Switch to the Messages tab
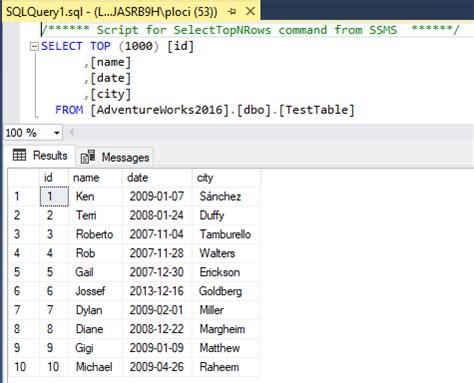This screenshot has height=383, width=474. (x=115, y=157)
